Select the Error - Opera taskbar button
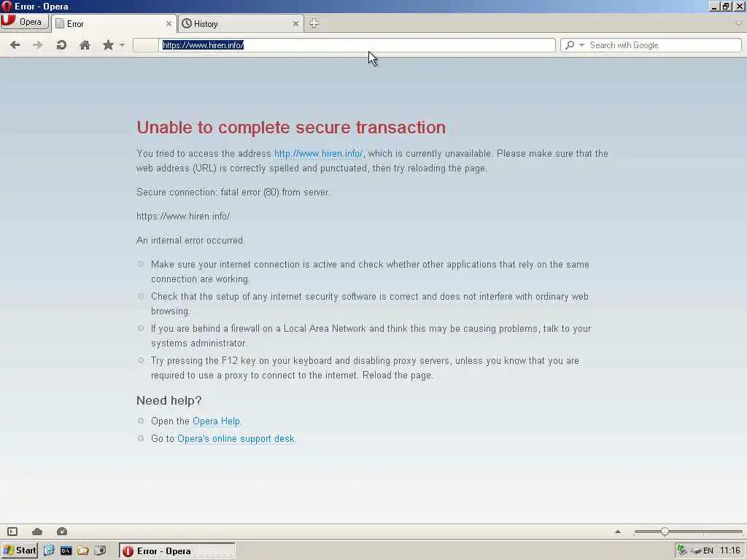The image size is (747, 560). click(x=177, y=551)
